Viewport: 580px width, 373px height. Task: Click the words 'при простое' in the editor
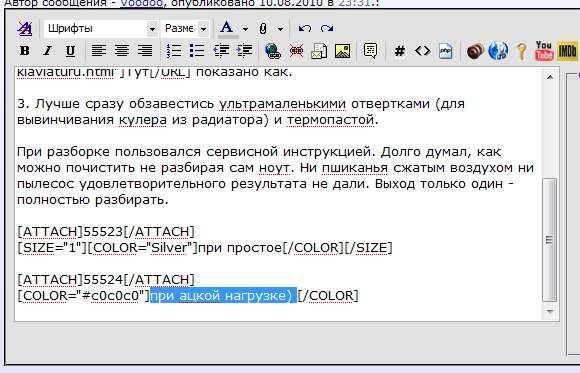click(240, 248)
